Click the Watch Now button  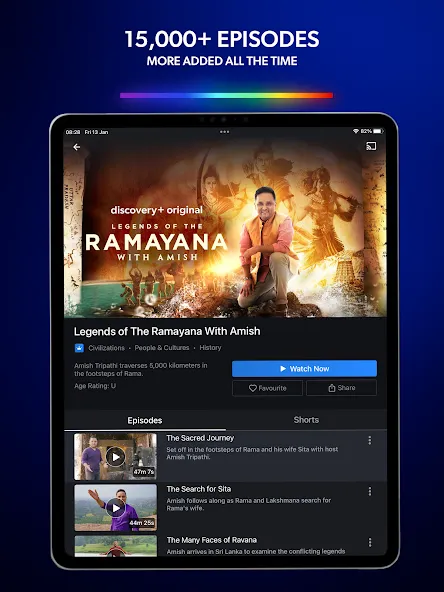tap(304, 368)
